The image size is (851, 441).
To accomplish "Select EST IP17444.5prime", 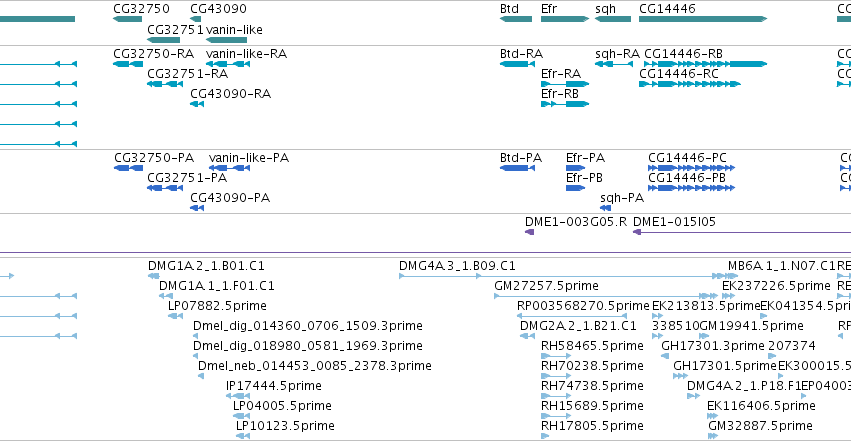I will point(238,397).
